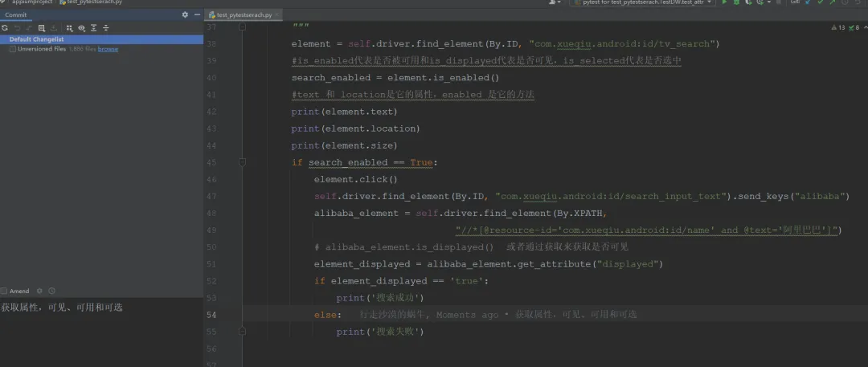The height and width of the screenshot is (367, 868).
Task: Click Git push green arrow
Action: coord(832,2)
